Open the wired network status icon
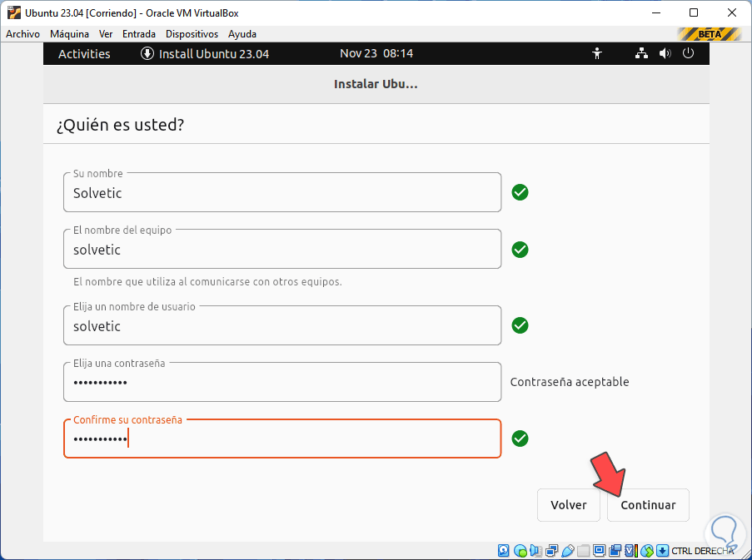The width and height of the screenshot is (752, 560). (641, 53)
